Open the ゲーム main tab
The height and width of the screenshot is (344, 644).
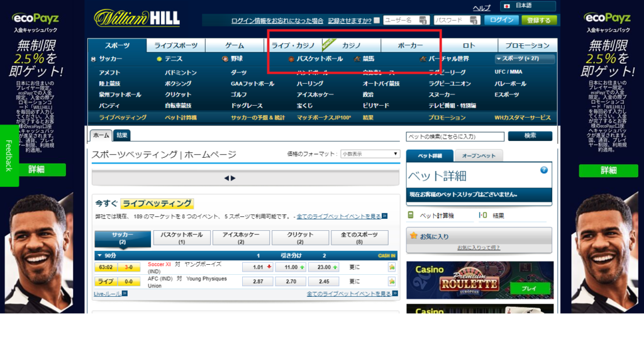tap(235, 45)
